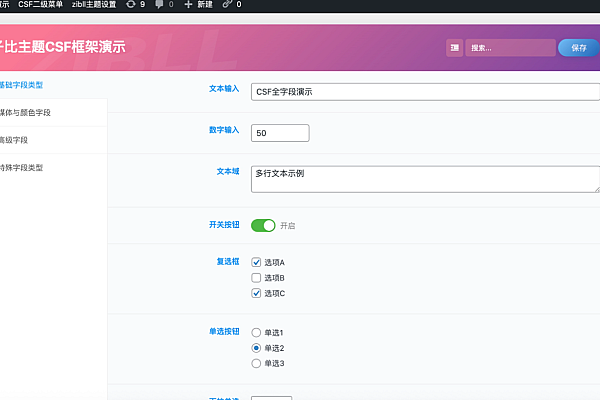Click the 复选框 field label
The height and width of the screenshot is (400, 600).
tap(228, 261)
